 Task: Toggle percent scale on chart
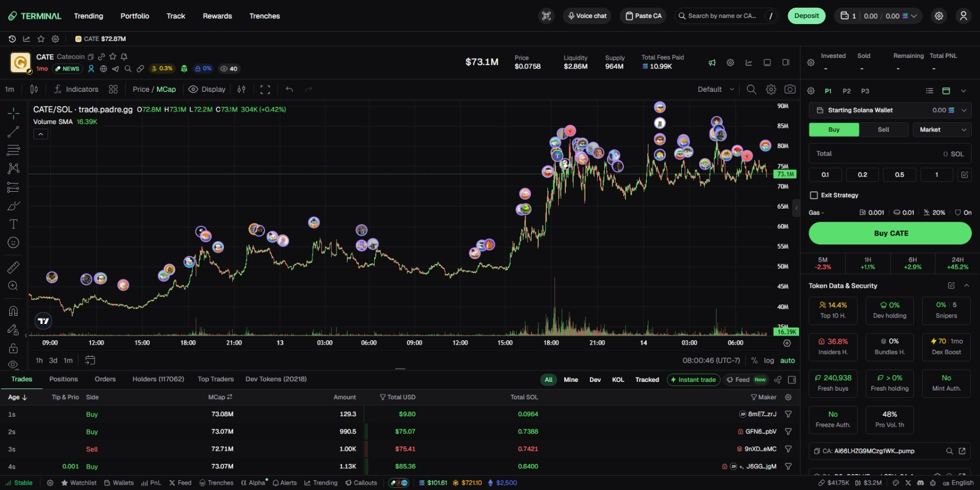pos(754,361)
